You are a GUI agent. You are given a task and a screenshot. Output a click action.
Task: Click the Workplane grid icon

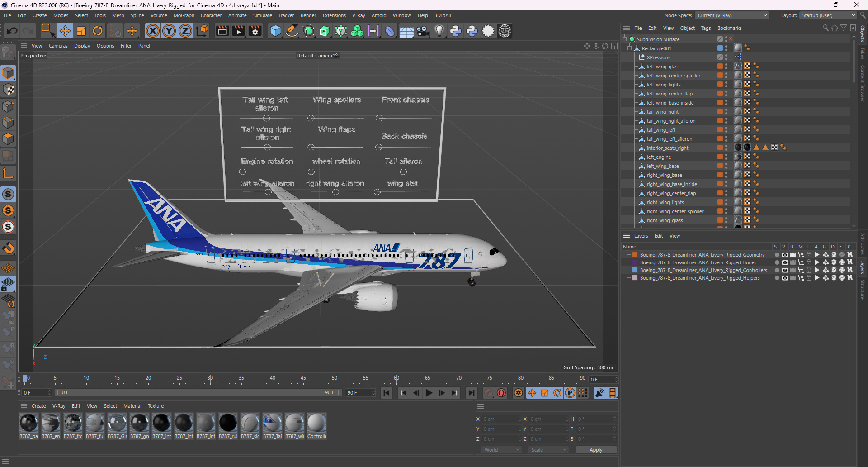pyautogui.click(x=8, y=268)
